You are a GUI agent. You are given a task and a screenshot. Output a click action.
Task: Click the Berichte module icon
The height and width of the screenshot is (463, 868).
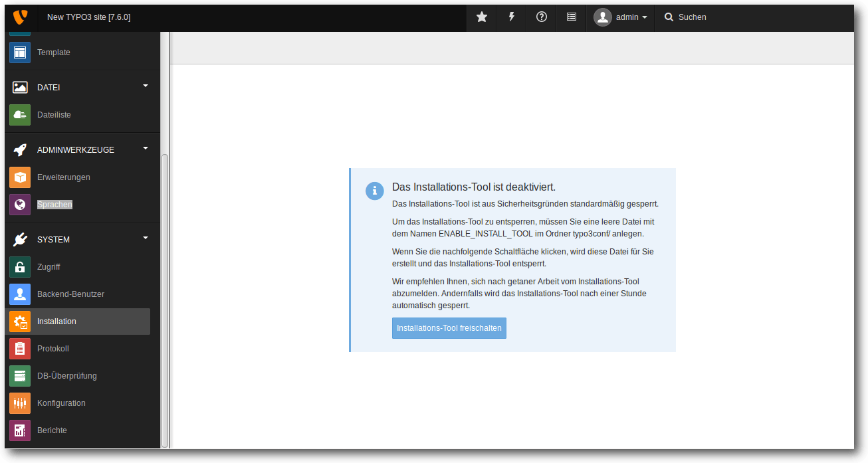pos(20,430)
